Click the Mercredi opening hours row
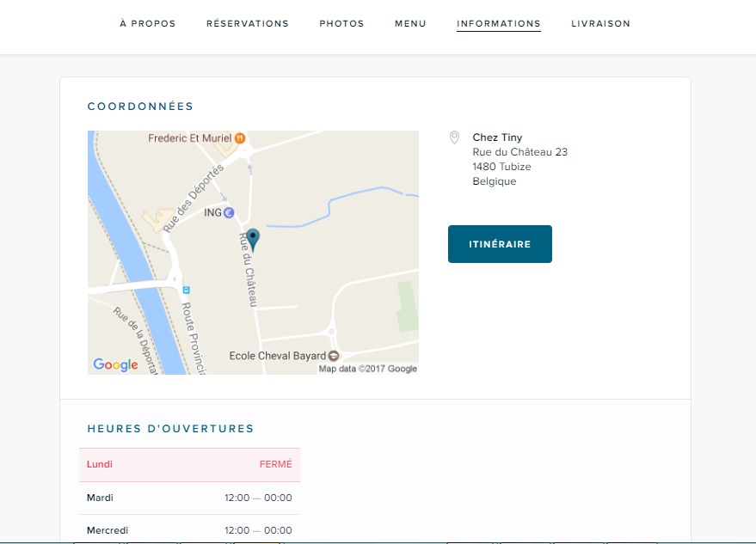 click(189, 530)
